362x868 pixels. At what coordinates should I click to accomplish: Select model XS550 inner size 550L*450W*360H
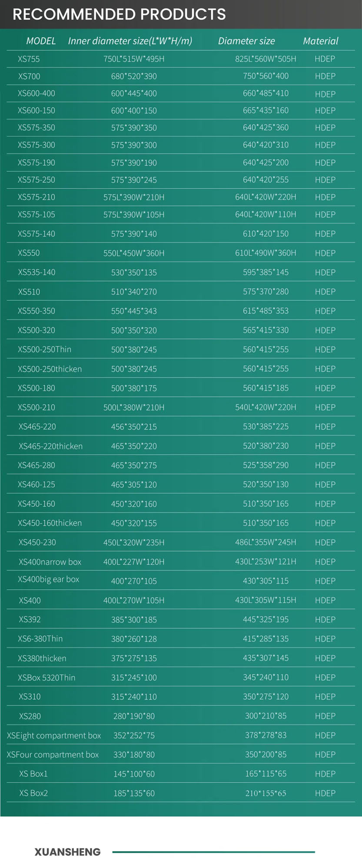(x=134, y=253)
